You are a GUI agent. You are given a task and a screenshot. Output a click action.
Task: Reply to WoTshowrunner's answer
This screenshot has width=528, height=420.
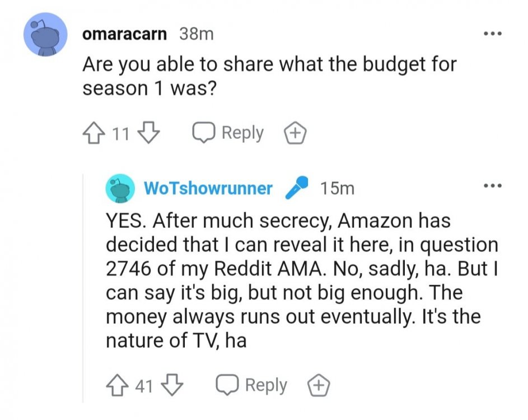pos(252,385)
